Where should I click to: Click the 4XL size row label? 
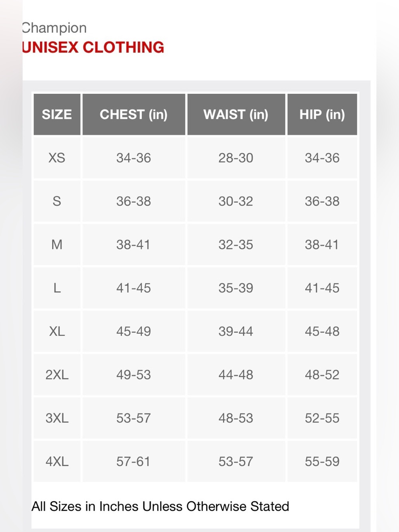tap(57, 462)
